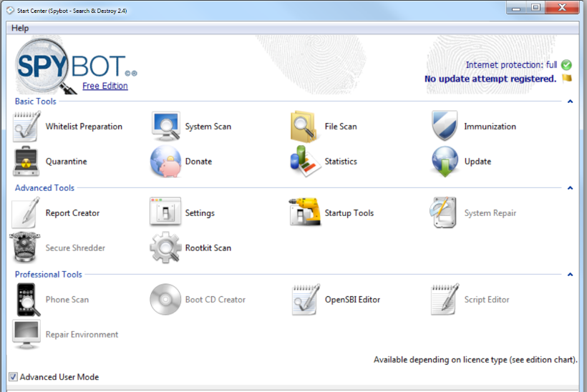
Task: Click the 'OpenSBI Editor' label
Action: [352, 300]
